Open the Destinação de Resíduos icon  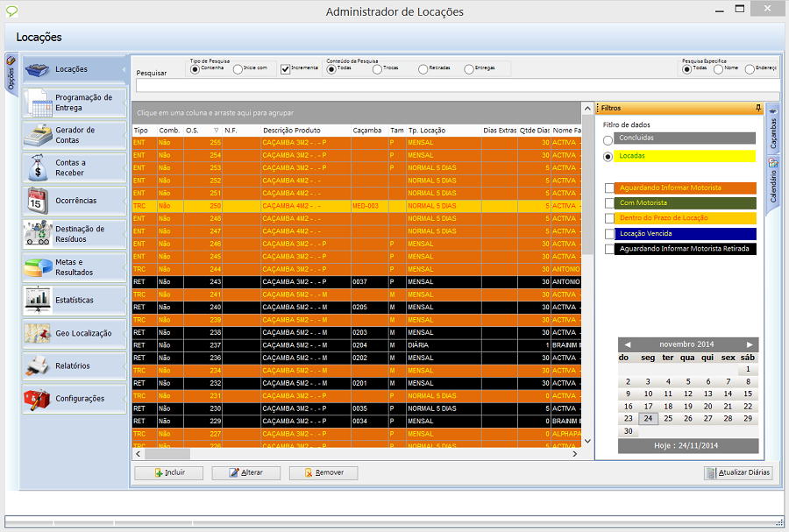point(39,233)
